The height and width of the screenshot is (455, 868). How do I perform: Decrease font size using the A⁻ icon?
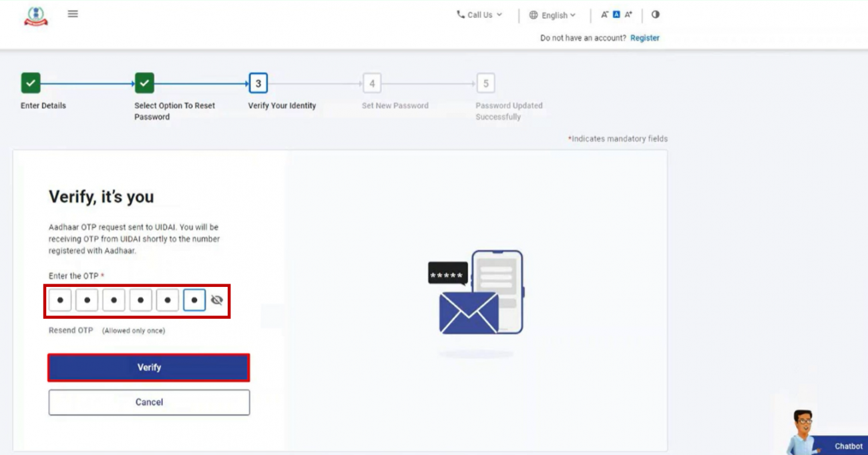coord(604,13)
